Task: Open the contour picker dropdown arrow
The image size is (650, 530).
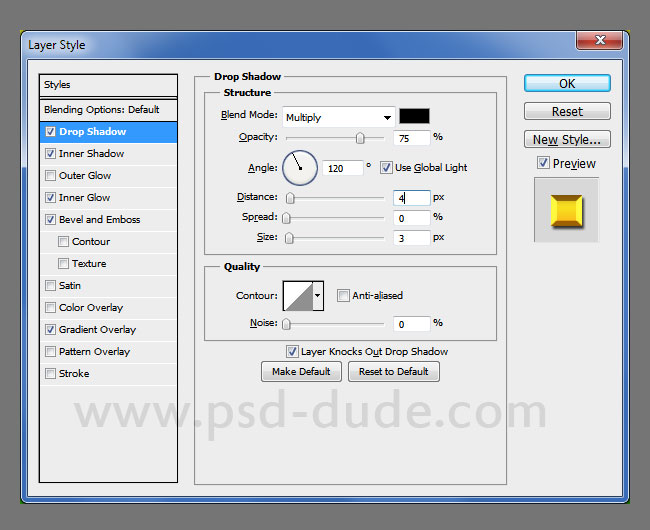Action: tap(318, 295)
